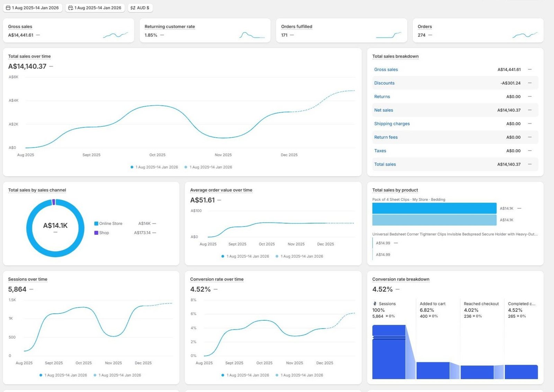
Task: Click the Sessions funnel bar in conversion breakdown
Action: tap(388, 352)
